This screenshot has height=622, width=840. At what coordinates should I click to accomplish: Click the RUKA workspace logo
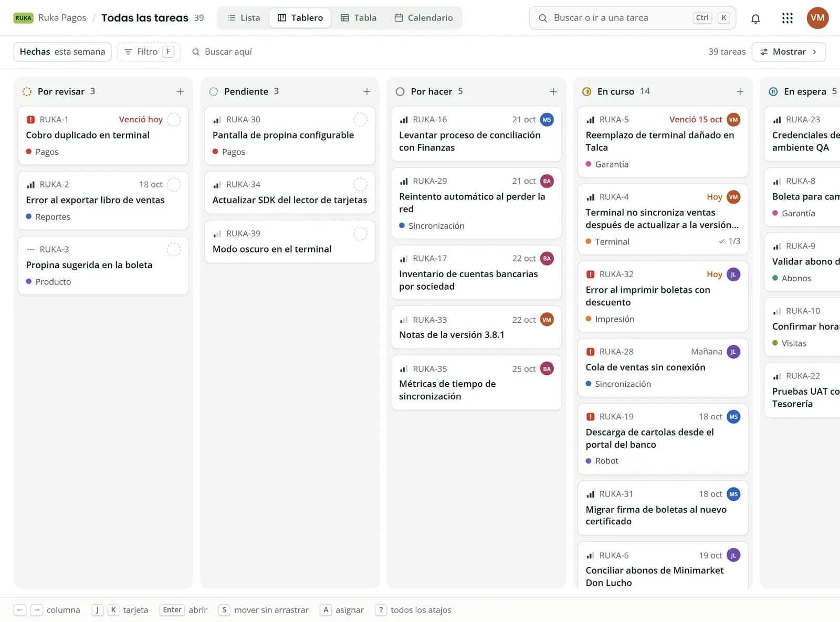click(x=23, y=18)
